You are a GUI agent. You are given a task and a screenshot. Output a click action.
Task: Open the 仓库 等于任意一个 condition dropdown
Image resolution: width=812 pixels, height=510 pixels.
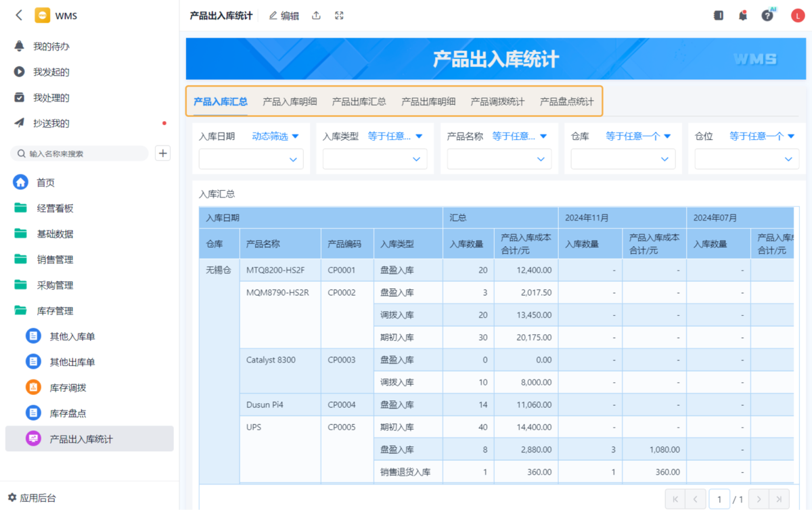click(x=638, y=136)
